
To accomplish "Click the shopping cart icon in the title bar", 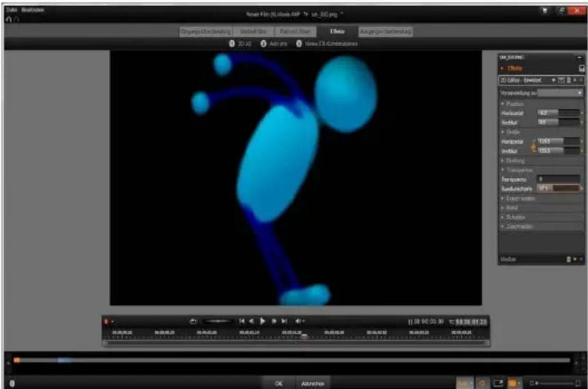I will click(546, 10).
